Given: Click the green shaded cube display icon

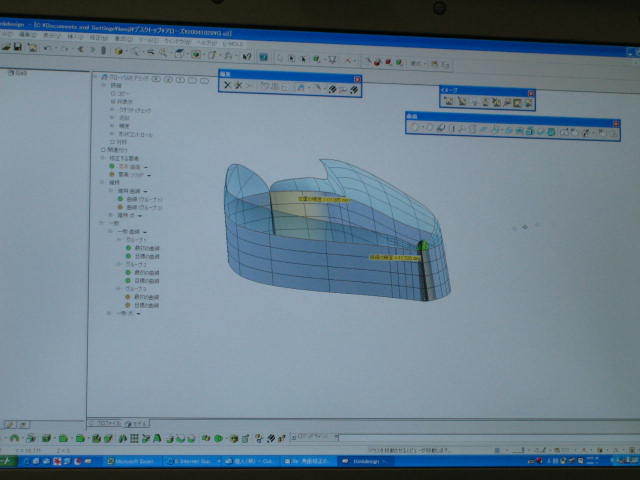Looking at the screenshot, I should 196,54.
